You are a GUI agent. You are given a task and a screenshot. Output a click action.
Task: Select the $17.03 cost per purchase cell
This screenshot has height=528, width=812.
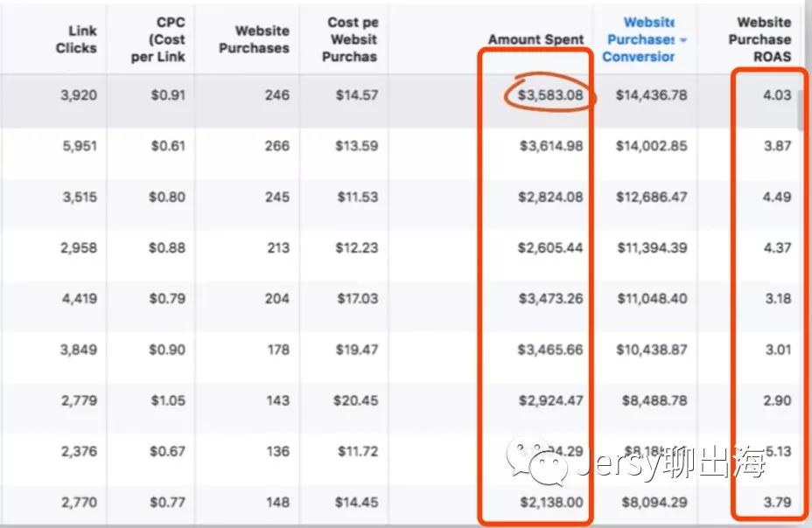click(x=357, y=299)
